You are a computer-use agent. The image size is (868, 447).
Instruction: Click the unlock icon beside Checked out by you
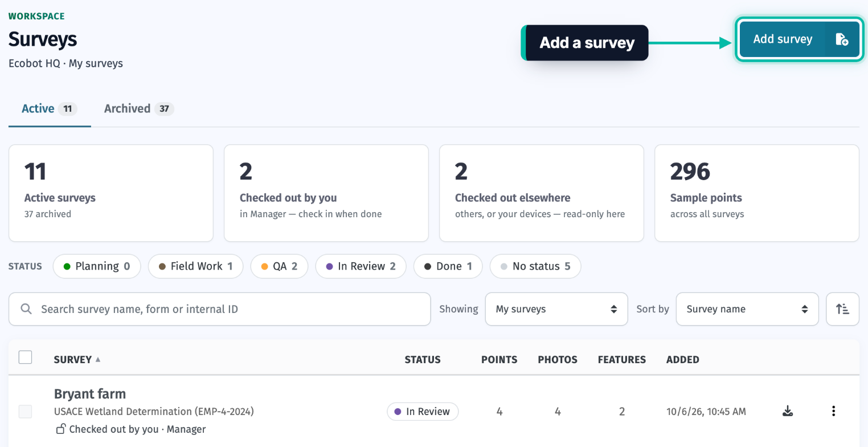click(x=60, y=429)
